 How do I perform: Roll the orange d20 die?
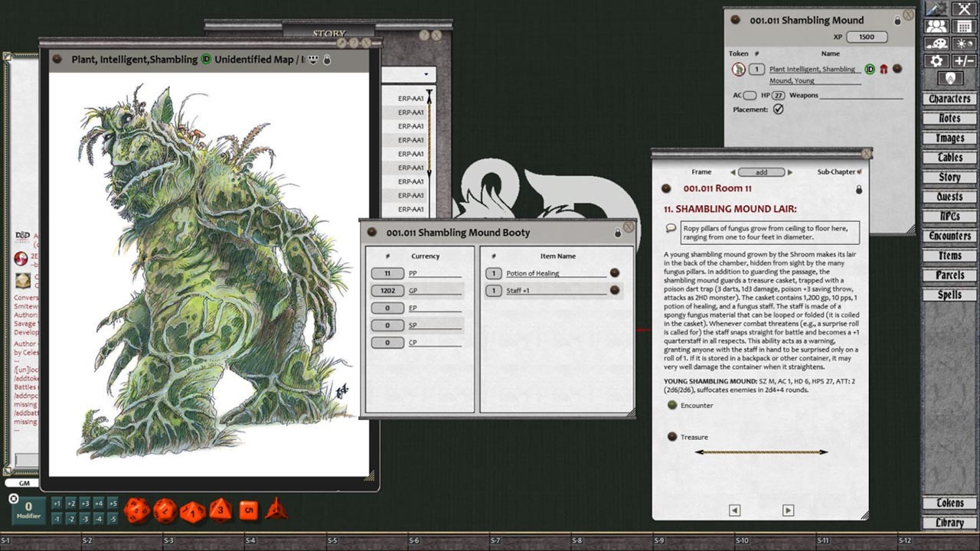click(139, 509)
